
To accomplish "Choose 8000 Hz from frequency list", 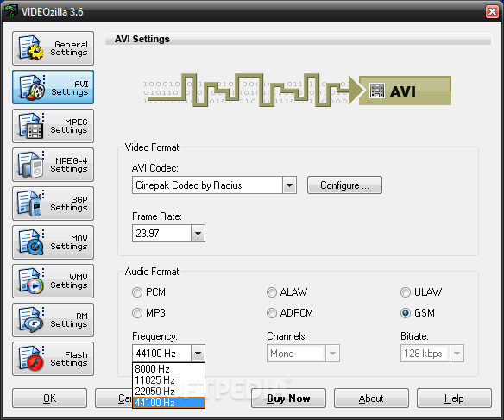I will click(x=169, y=369).
